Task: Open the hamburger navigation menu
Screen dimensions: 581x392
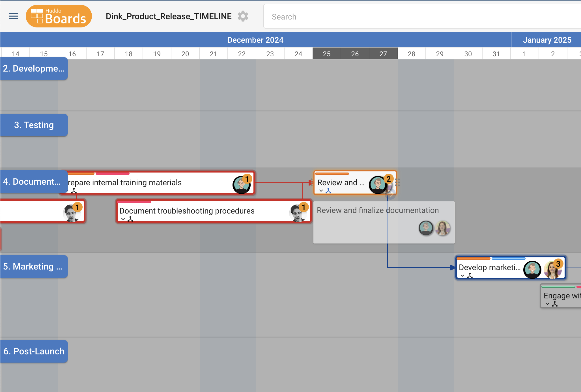Action: 14,16
